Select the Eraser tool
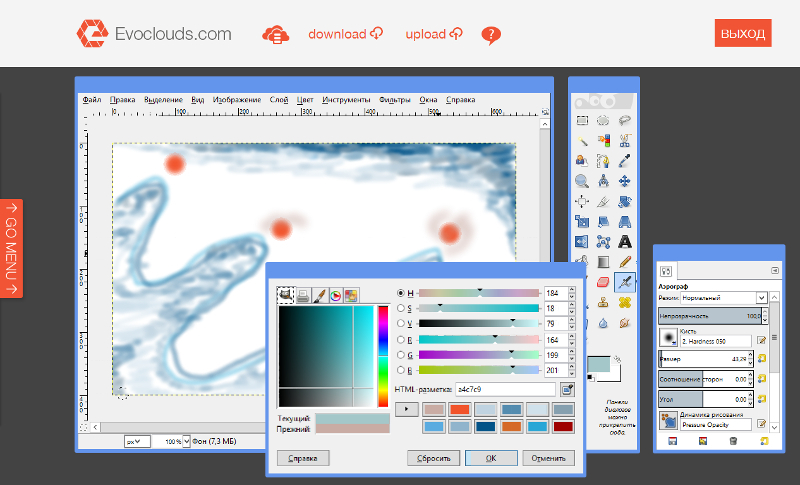Viewport: 800px width, 485px height. pos(603,282)
